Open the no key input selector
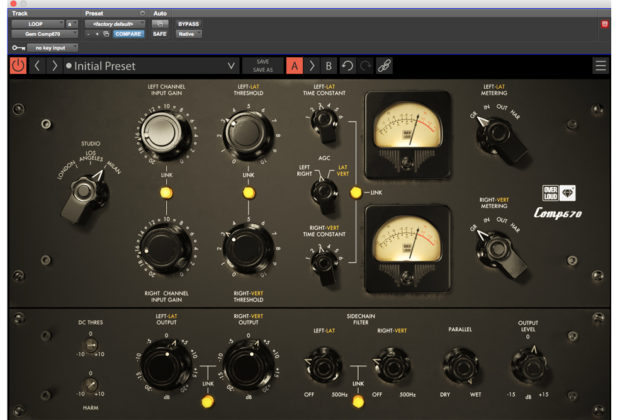 [50, 47]
